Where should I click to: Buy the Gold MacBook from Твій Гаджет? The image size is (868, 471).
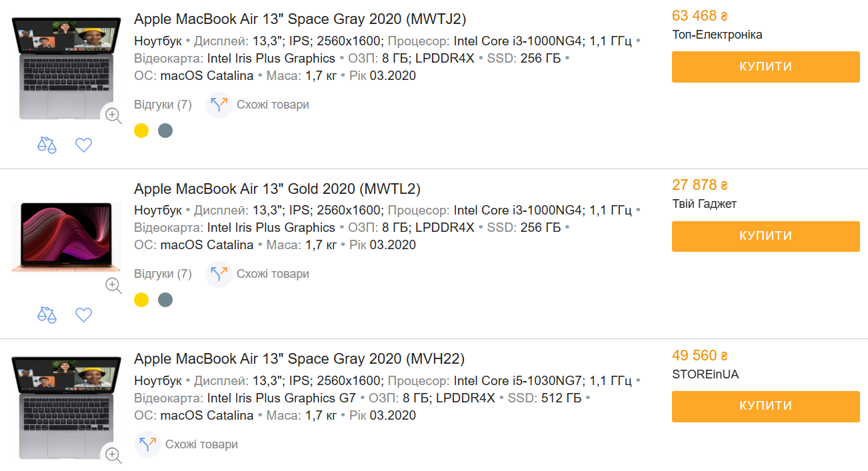pos(765,236)
